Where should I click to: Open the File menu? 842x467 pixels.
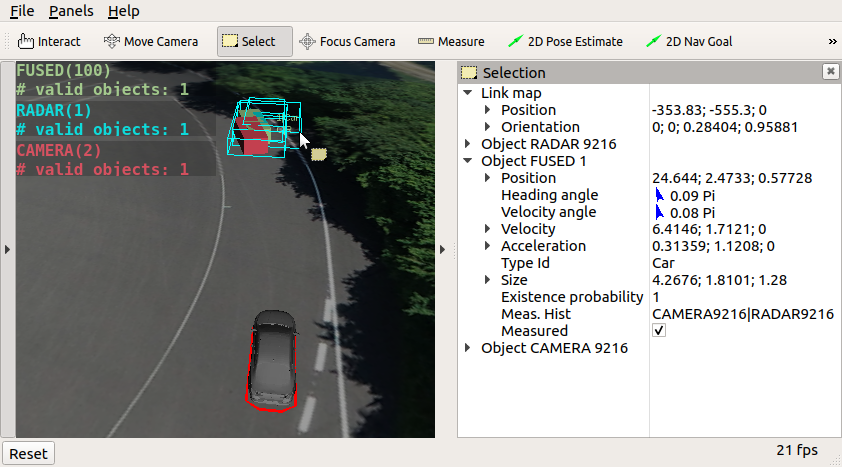coord(22,11)
